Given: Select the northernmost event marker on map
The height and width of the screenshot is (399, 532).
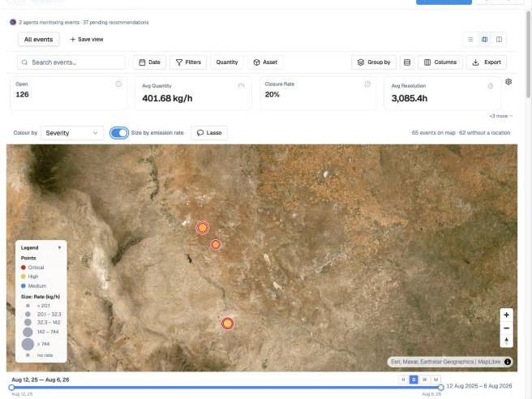Looking at the screenshot, I should pos(203,228).
